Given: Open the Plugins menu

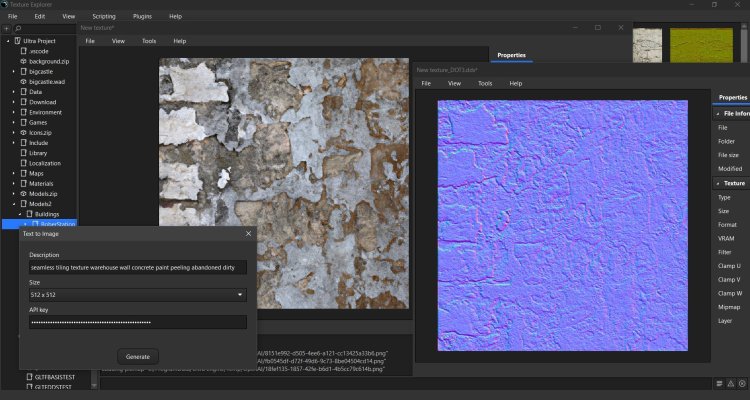Looking at the screenshot, I should pos(141,17).
